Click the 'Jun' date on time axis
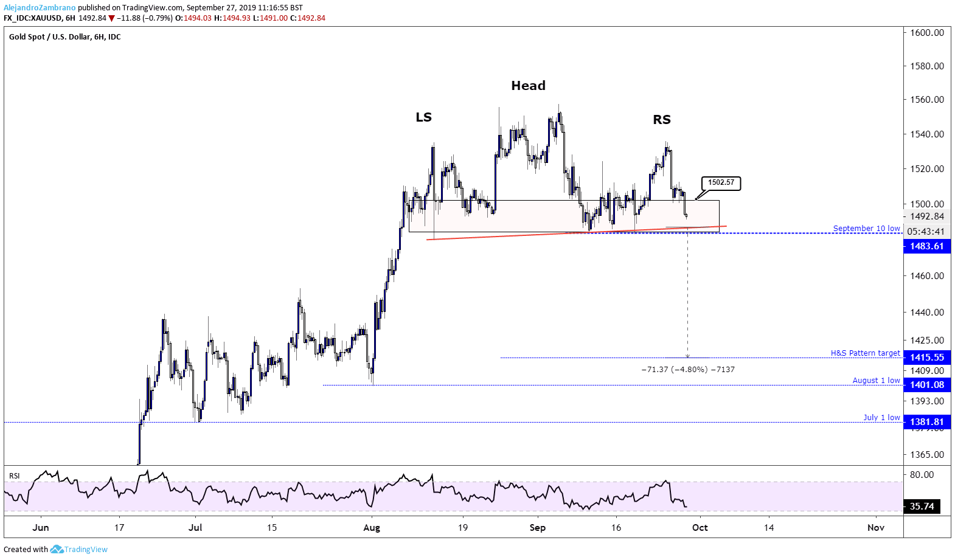This screenshot has height=560, width=955. coord(41,528)
